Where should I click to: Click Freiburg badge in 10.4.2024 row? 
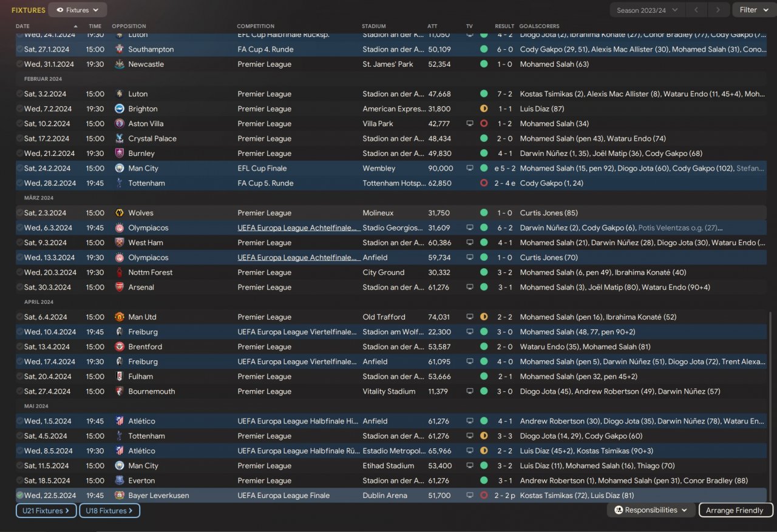point(120,332)
